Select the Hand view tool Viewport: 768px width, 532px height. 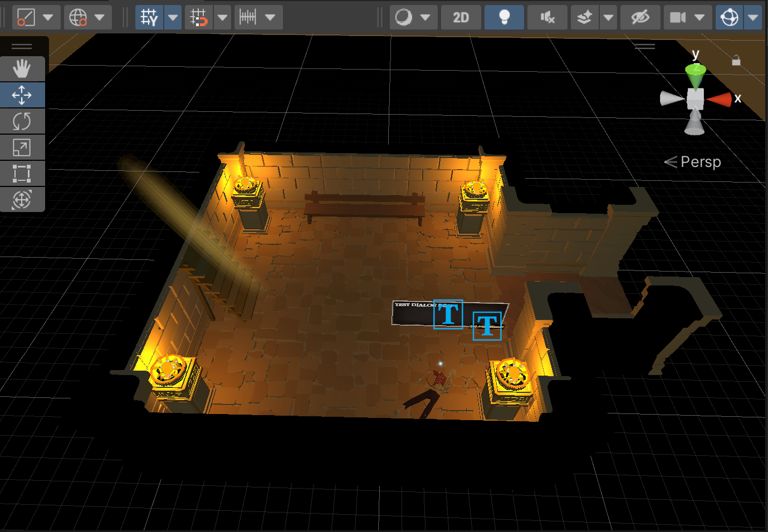coord(22,69)
